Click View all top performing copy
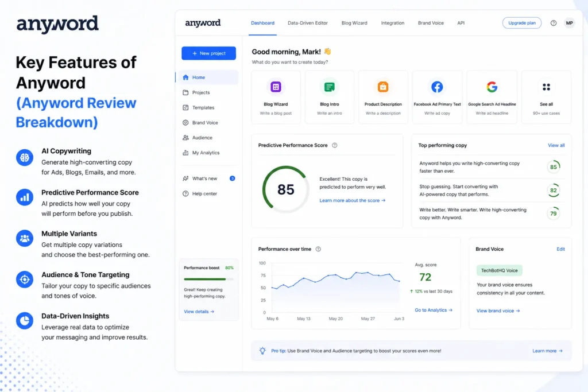This screenshot has height=392, width=588. pos(556,145)
